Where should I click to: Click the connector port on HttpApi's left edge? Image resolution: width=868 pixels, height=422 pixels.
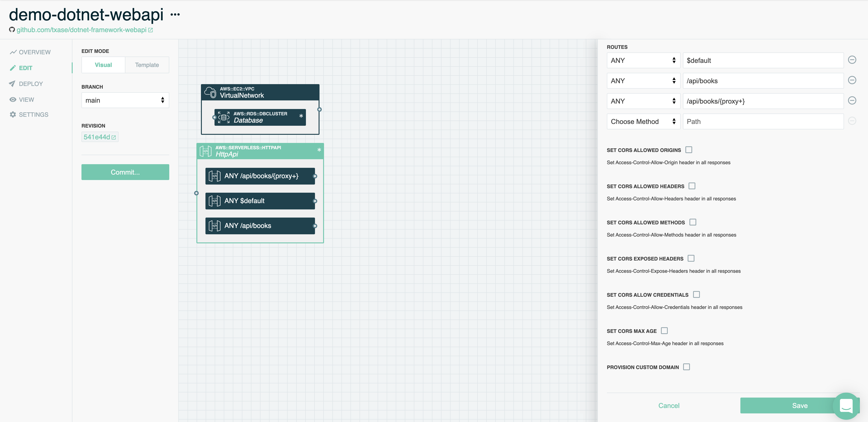(x=196, y=193)
